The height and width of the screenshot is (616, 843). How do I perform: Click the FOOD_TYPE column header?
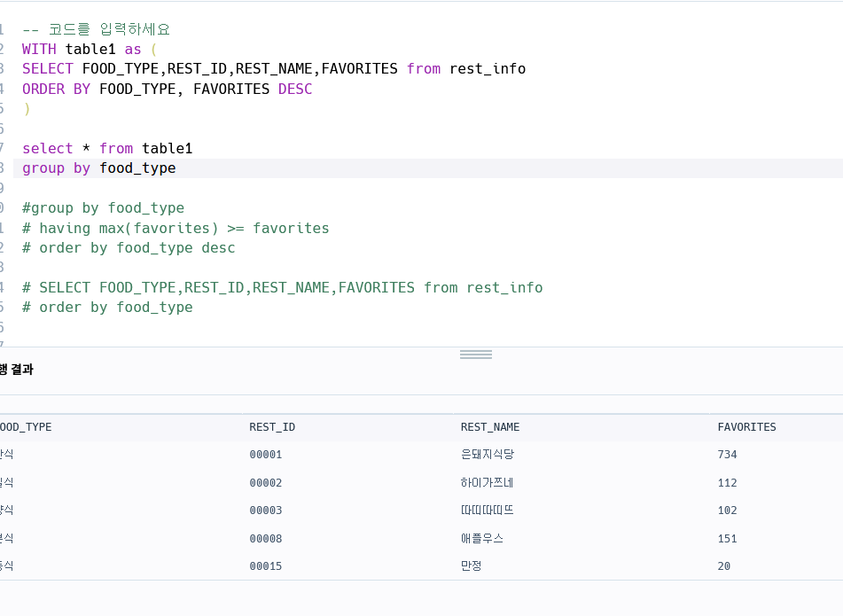[x=26, y=427]
